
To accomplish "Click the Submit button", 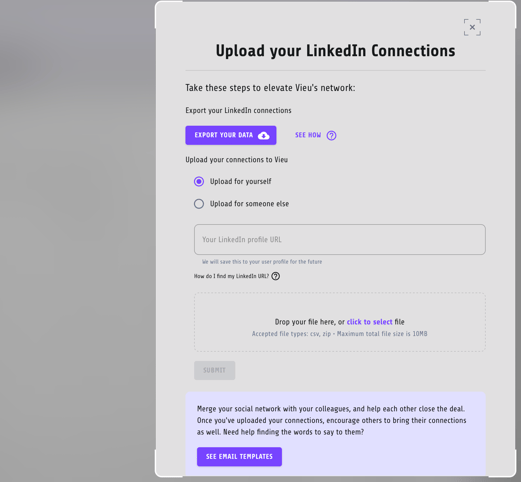I will point(215,370).
